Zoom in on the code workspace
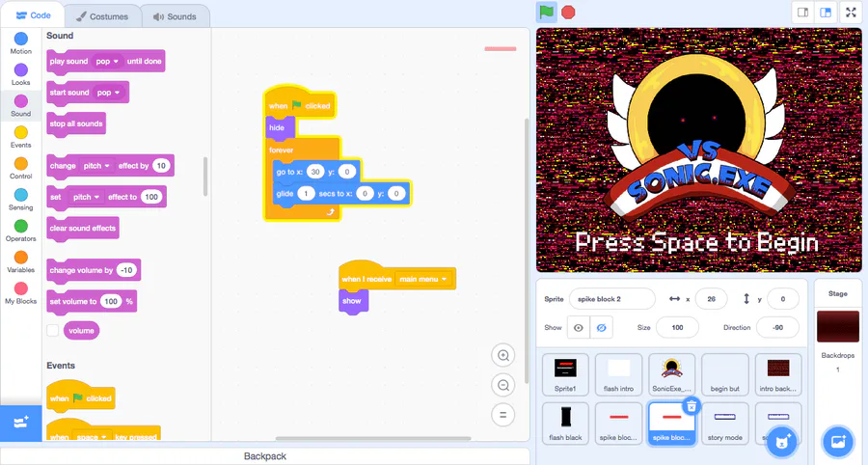Image resolution: width=868 pixels, height=465 pixels. [x=503, y=355]
